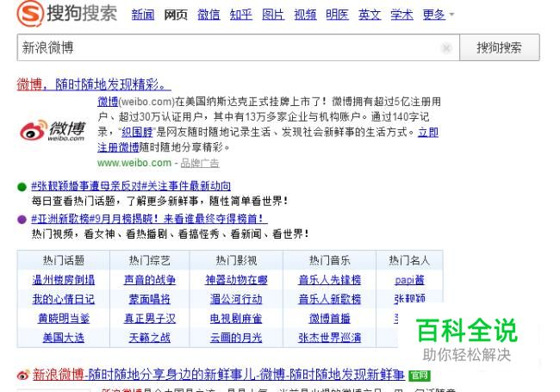560x392 pixels.
Task: Open the 张杰世界巡演 link
Action: click(330, 338)
